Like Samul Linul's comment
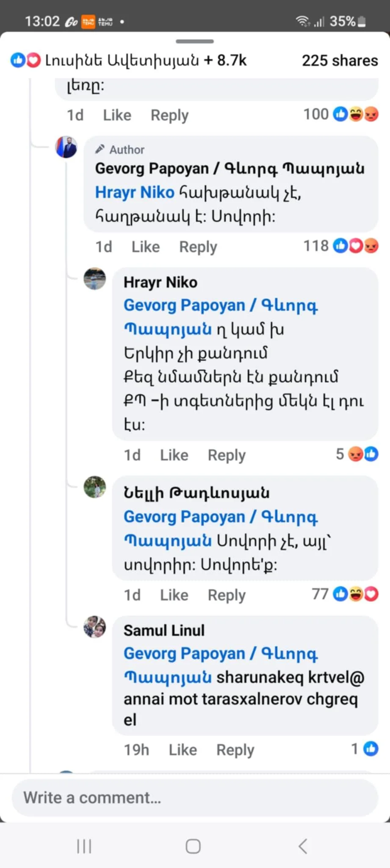The width and height of the screenshot is (390, 868). click(x=183, y=750)
